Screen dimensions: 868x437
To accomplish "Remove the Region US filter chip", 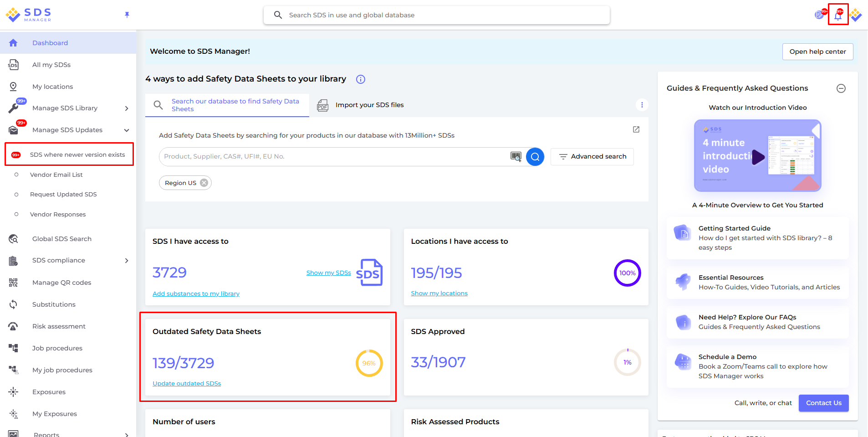I will click(204, 183).
